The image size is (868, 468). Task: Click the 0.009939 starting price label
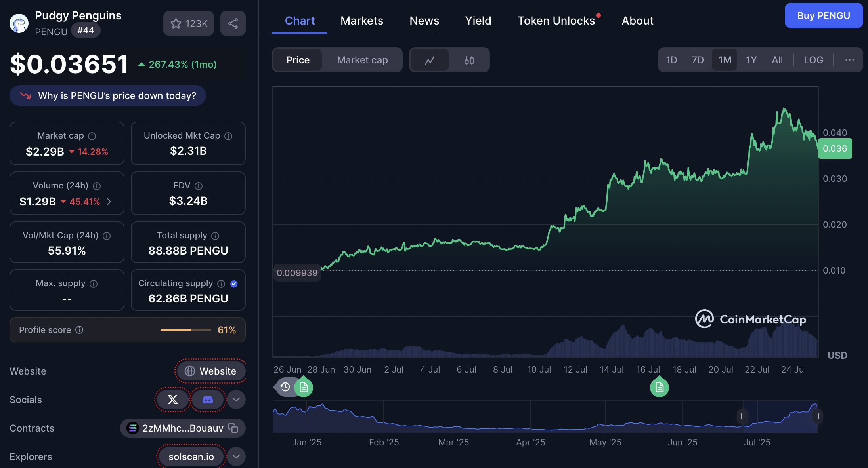tap(297, 273)
